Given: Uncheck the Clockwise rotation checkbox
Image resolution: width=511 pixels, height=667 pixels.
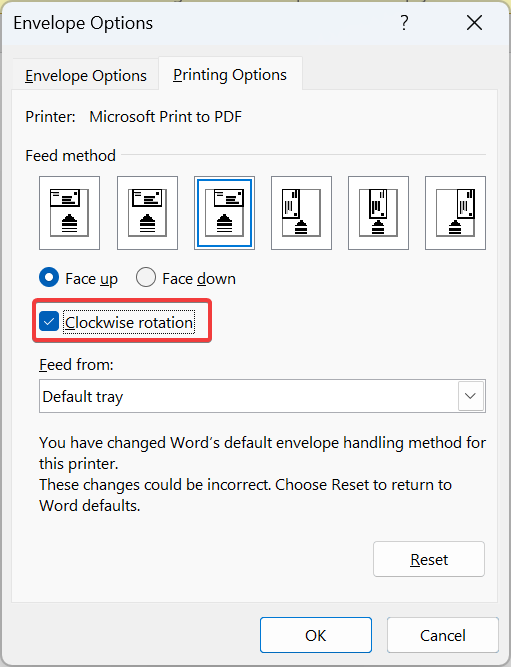Looking at the screenshot, I should (49, 322).
